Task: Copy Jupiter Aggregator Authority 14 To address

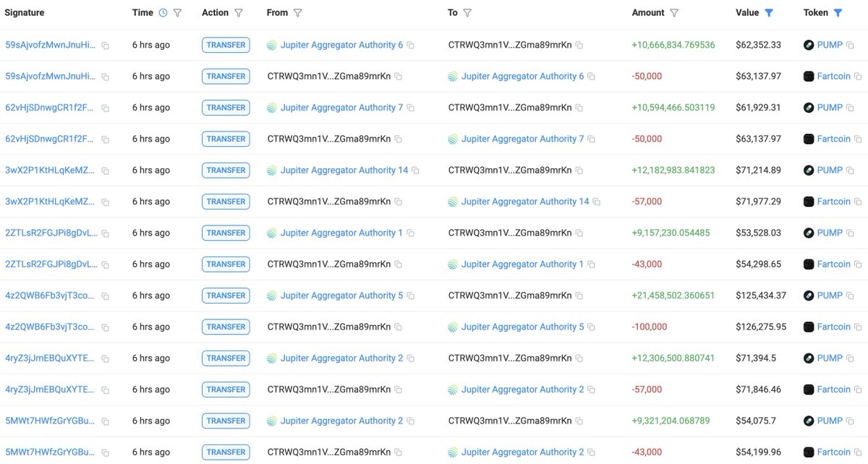Action: [x=597, y=202]
